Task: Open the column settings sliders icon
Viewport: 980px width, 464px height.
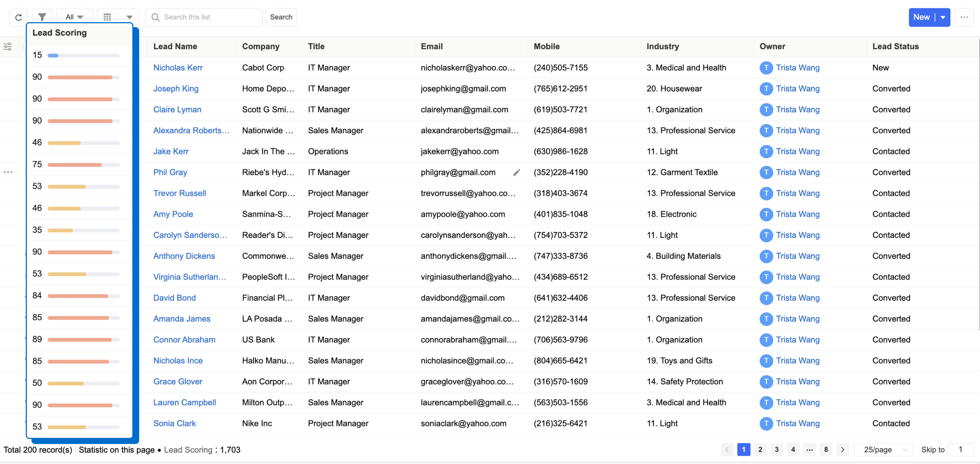Action: click(x=8, y=47)
